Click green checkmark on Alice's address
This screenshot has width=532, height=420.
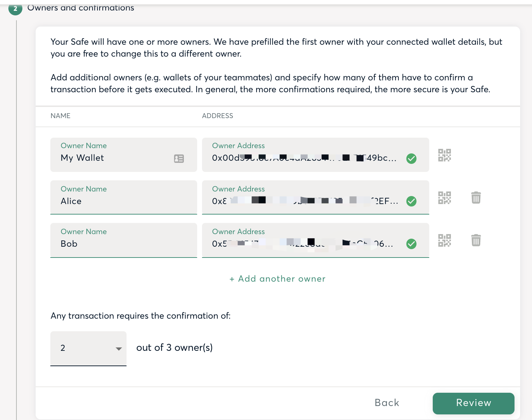[x=411, y=201]
